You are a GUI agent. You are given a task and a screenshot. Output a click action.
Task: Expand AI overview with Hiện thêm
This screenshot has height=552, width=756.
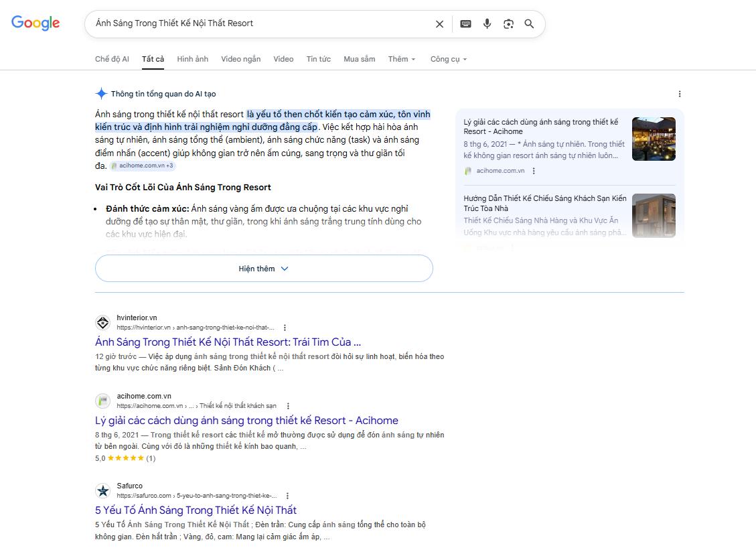264,269
